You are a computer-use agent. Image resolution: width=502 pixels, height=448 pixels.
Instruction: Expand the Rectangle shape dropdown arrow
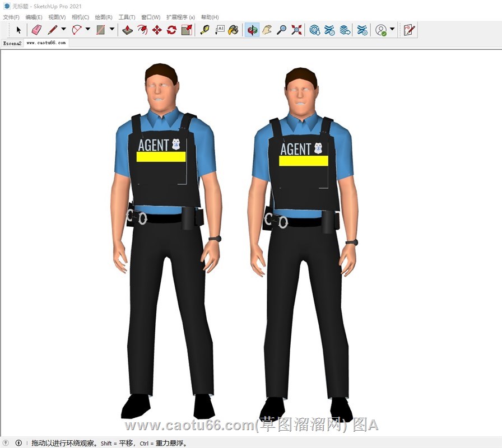(112, 30)
